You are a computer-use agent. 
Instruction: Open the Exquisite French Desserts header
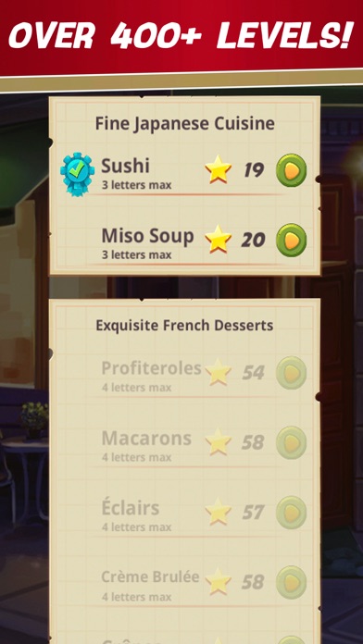[184, 326]
